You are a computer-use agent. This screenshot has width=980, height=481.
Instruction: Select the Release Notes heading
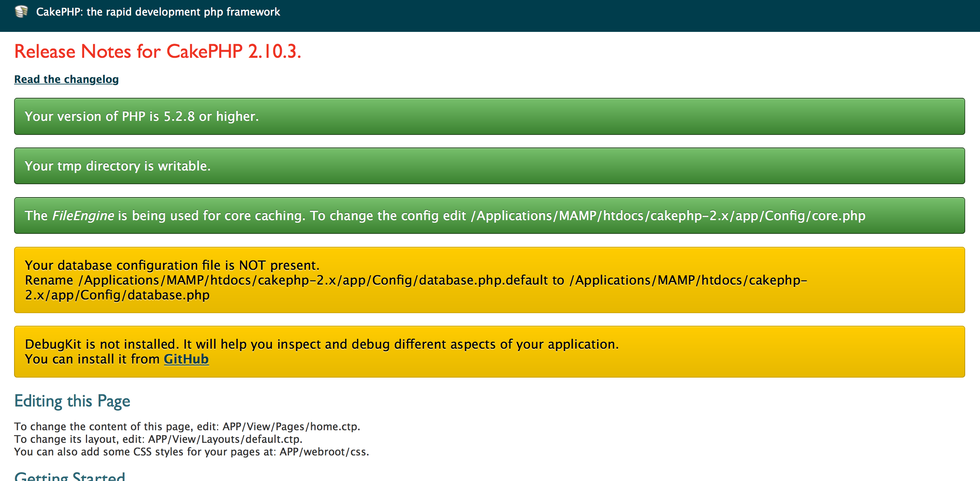pos(157,52)
